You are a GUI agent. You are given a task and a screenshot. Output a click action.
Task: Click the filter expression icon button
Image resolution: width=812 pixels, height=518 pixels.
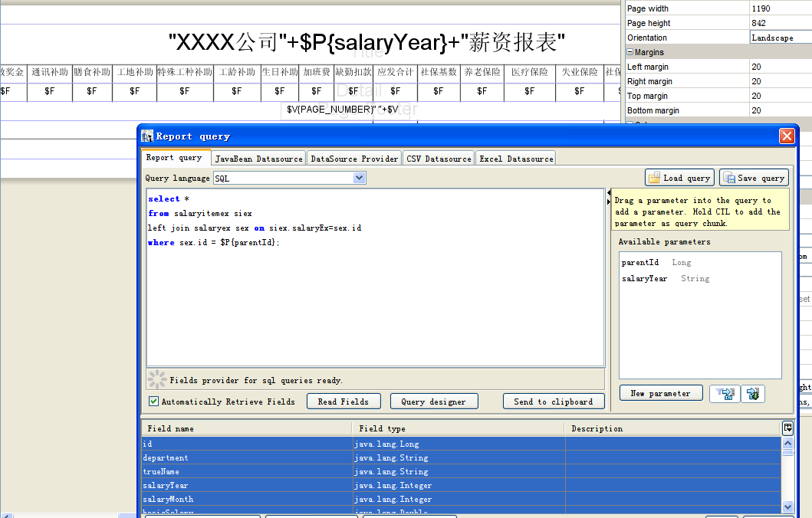tap(722, 393)
